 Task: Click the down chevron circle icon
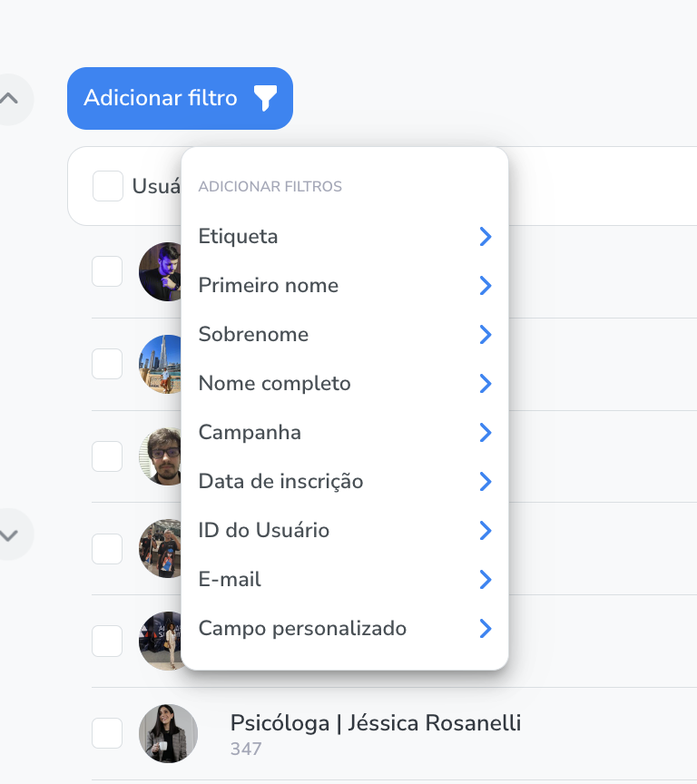pos(9,534)
